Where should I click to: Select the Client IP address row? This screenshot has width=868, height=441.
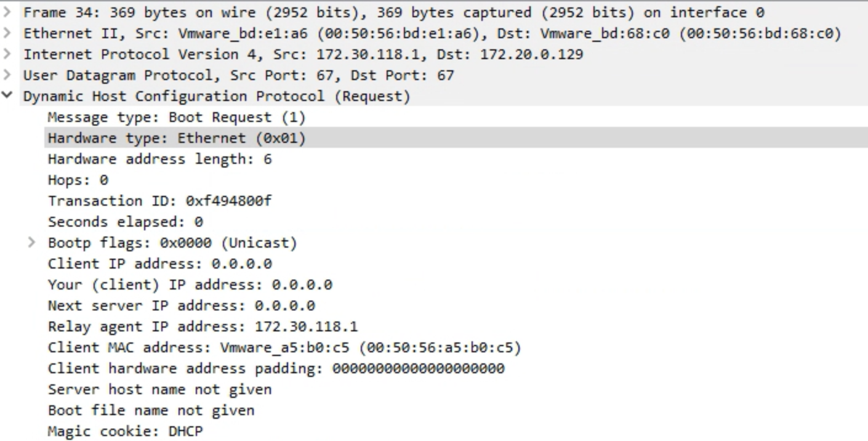[159, 264]
